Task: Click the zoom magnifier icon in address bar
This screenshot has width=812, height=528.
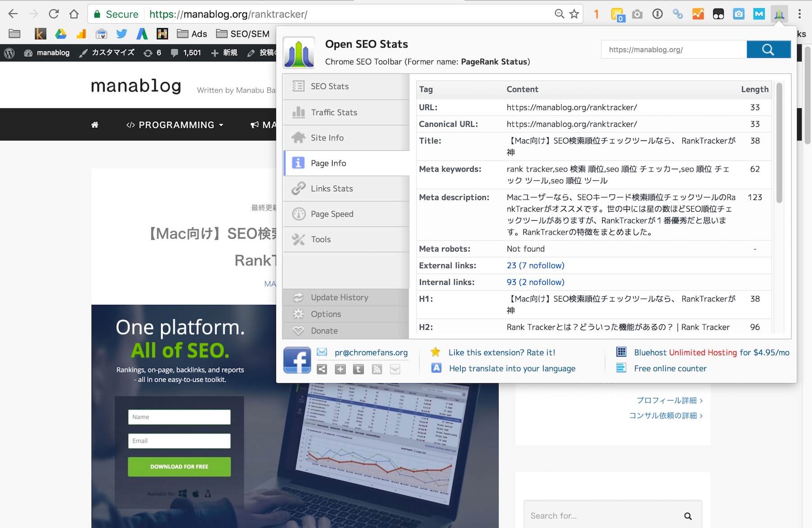Action: pos(559,14)
